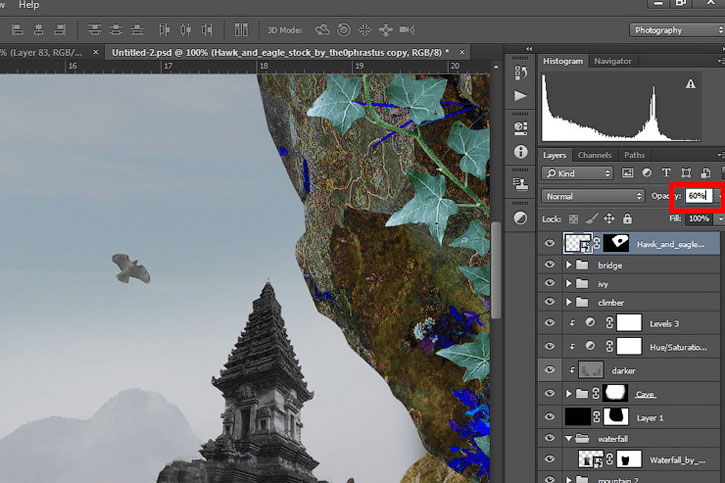Click the lock all padlock icon
This screenshot has width=725, height=483.
[x=627, y=219]
